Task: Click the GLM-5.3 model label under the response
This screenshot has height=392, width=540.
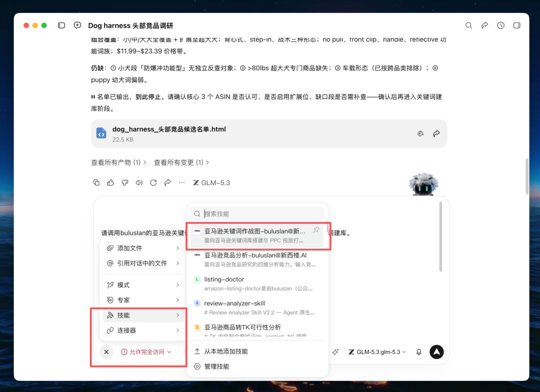Action: (211, 182)
